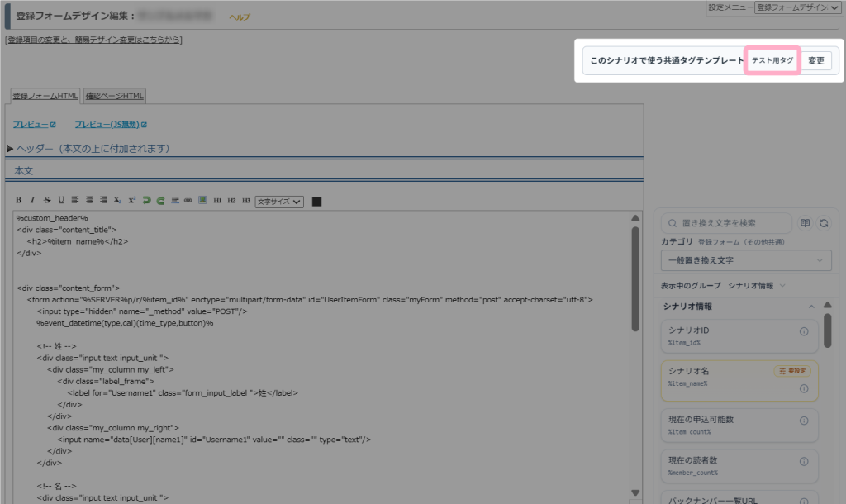Open the 一般置き換え文字 category dropdown

coord(746,260)
